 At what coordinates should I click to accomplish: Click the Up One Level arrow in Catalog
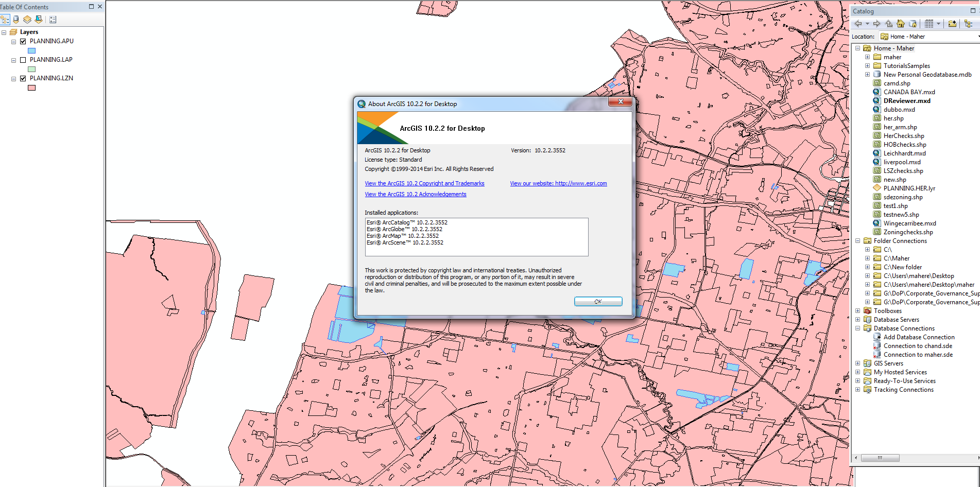point(888,23)
